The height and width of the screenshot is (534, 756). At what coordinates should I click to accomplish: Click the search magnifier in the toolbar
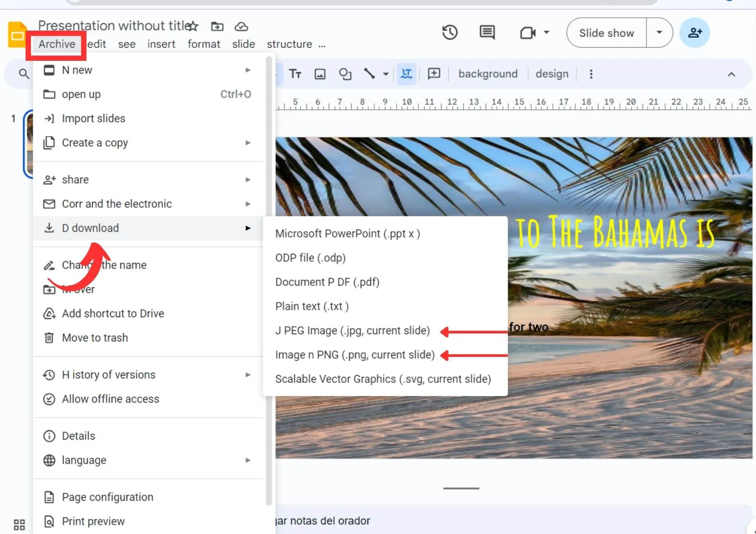24,74
